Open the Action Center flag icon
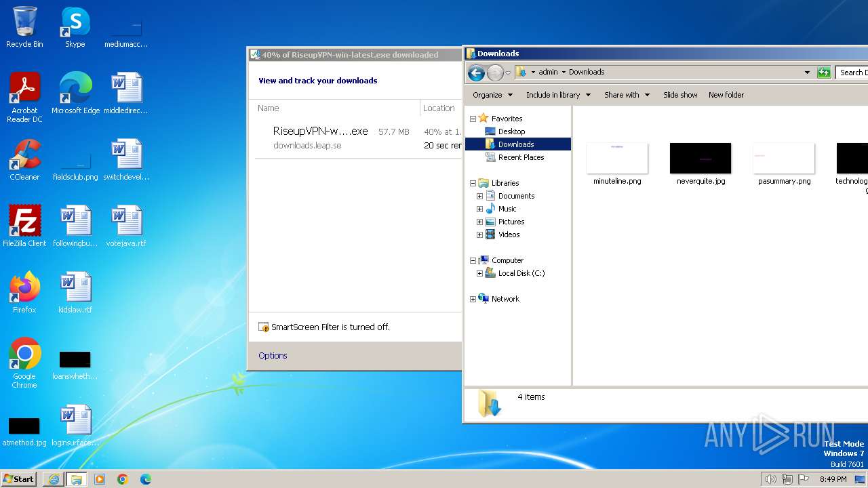This screenshot has height=488, width=868. (x=804, y=479)
